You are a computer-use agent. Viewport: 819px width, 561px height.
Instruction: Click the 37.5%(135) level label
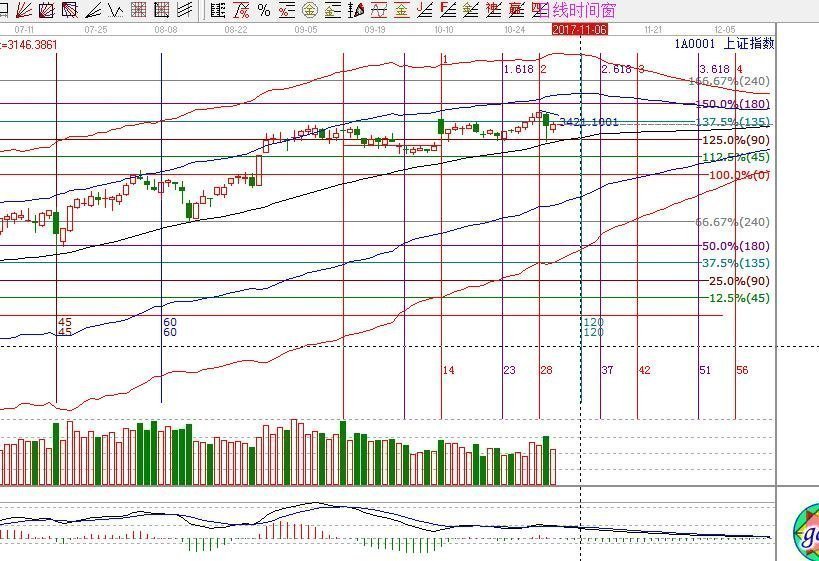tap(736, 263)
